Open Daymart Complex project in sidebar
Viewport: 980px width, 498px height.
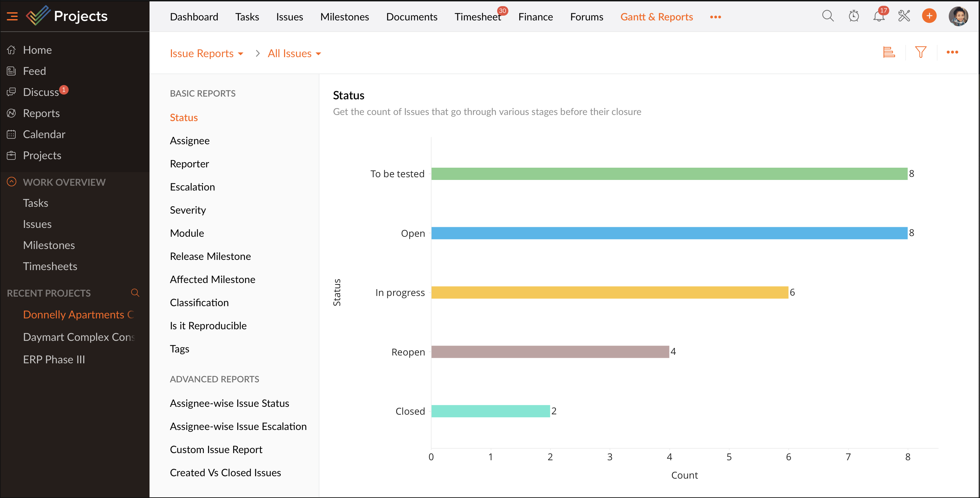click(79, 337)
